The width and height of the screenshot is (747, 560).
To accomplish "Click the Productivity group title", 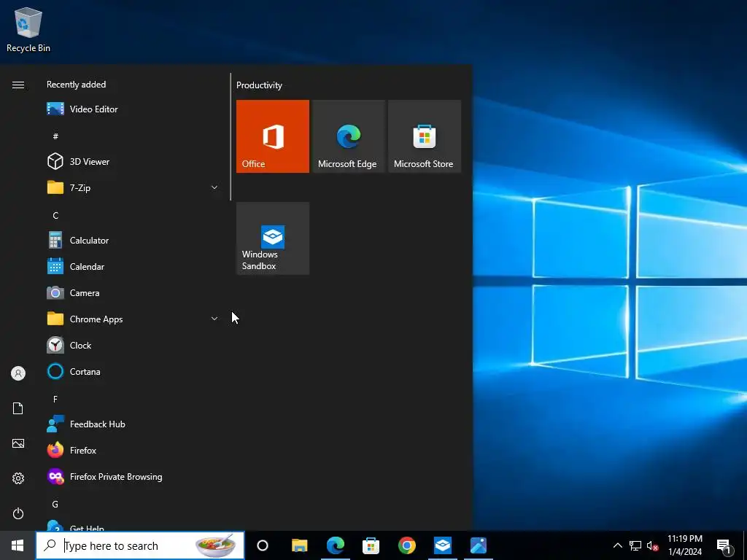I will [x=259, y=85].
